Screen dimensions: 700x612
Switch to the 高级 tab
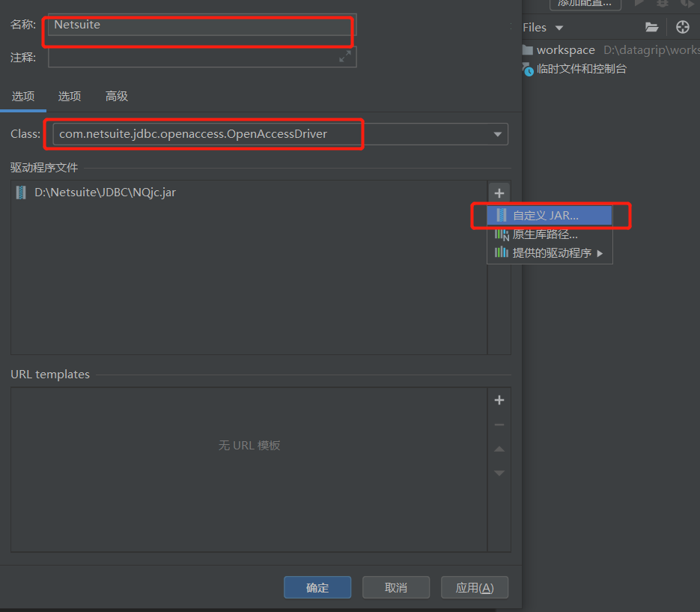pos(115,96)
